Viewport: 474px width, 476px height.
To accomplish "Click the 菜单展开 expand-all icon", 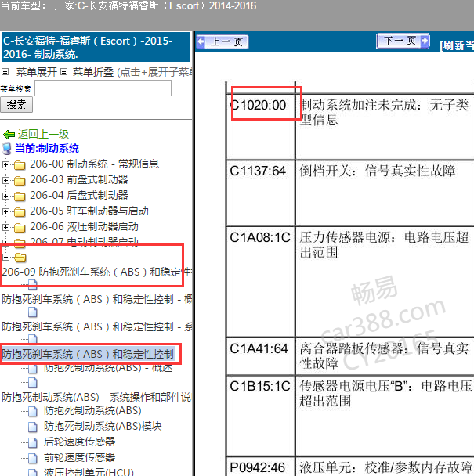I will click(x=5, y=72).
